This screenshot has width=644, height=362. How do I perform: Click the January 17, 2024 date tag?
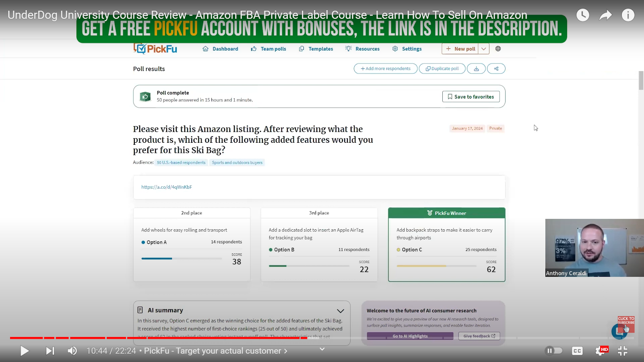pos(467,128)
